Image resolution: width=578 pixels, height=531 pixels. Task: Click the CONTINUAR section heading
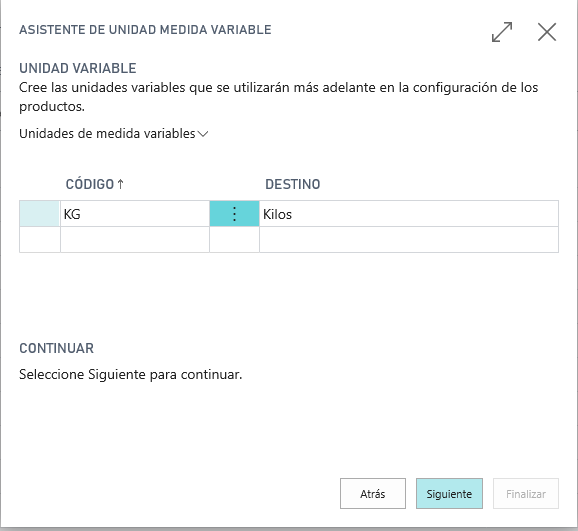pyautogui.click(x=56, y=348)
